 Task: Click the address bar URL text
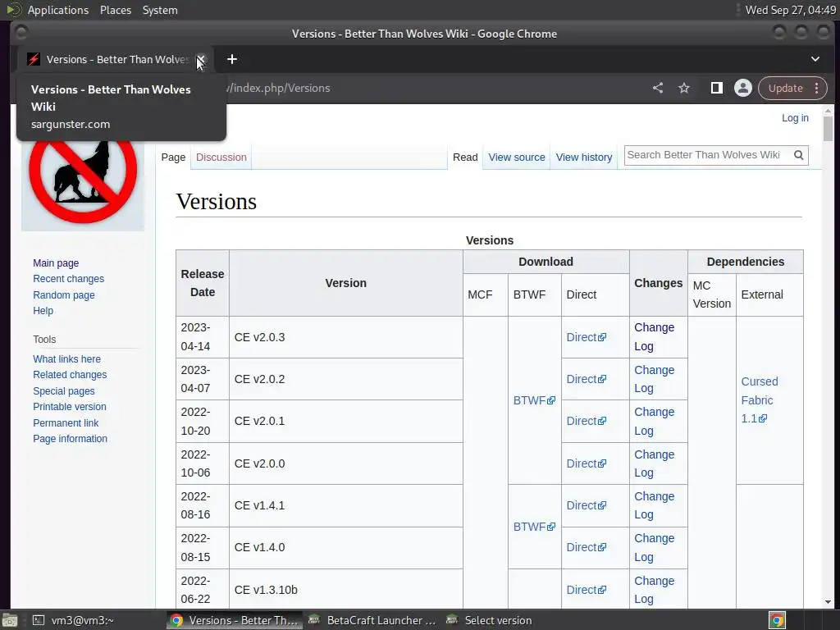(277, 89)
